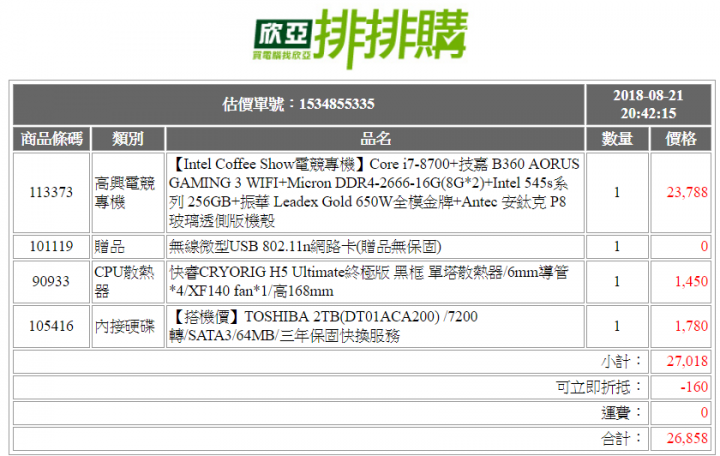Click the 0 price of the 贈品 row

[x=704, y=247]
